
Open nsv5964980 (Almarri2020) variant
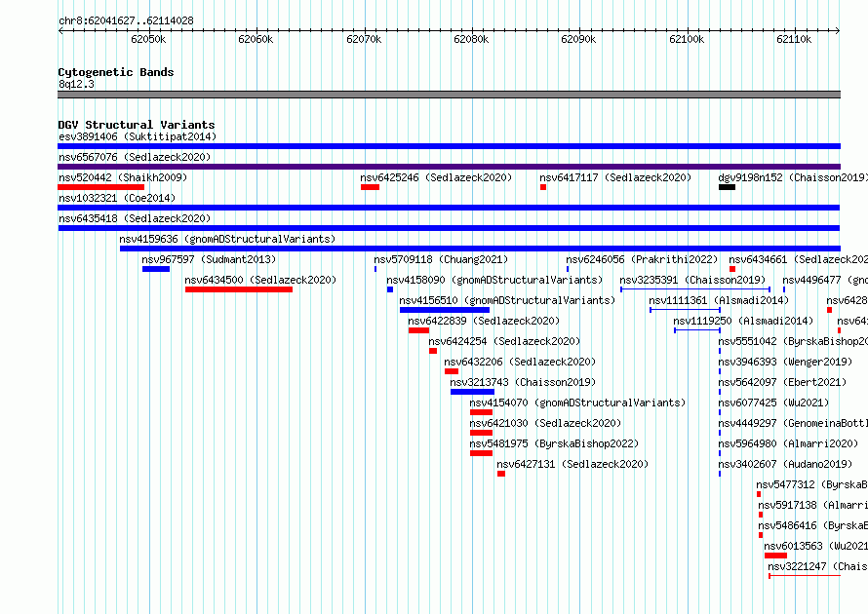[x=788, y=443]
